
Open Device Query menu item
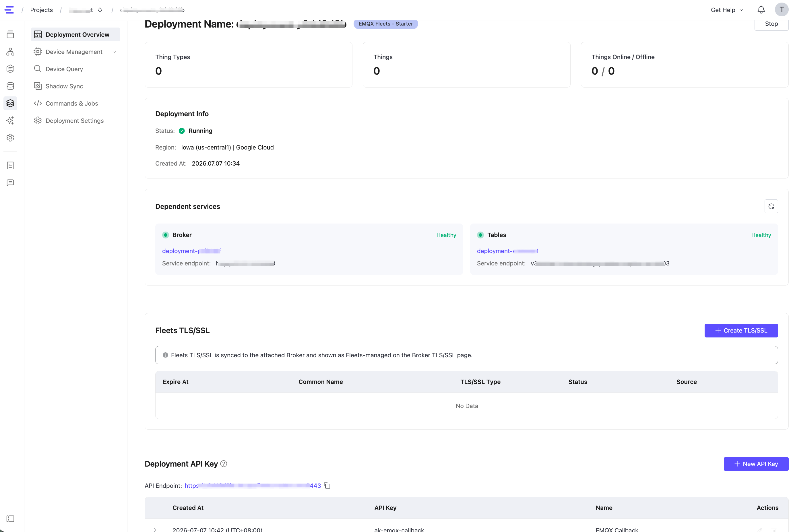(76, 69)
